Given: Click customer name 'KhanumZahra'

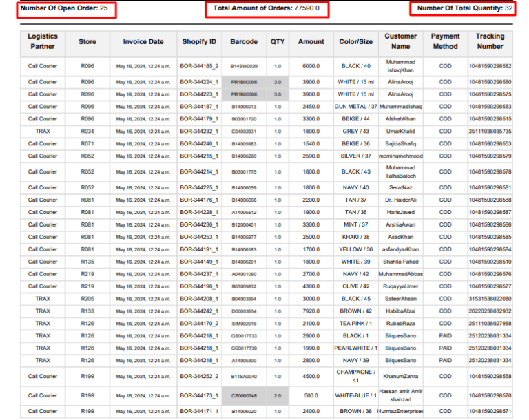Looking at the screenshot, I should tap(400, 376).
